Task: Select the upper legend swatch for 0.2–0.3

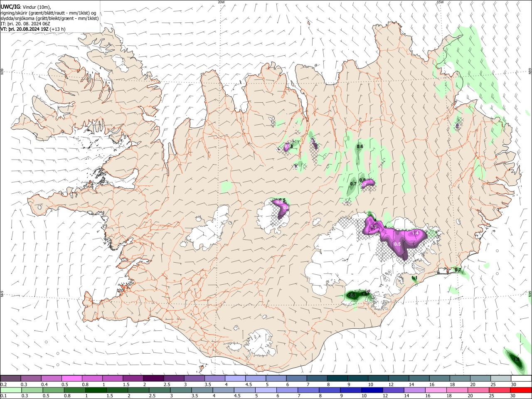Action: point(10,379)
